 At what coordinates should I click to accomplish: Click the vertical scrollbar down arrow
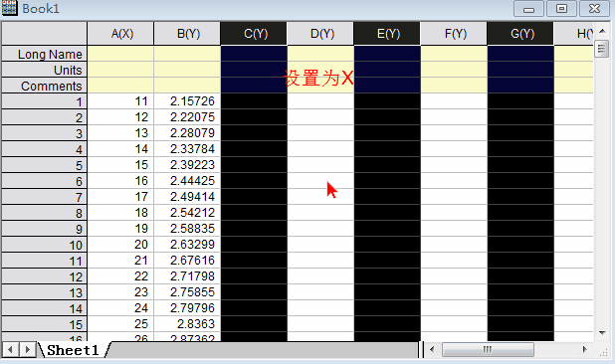pyautogui.click(x=602, y=333)
